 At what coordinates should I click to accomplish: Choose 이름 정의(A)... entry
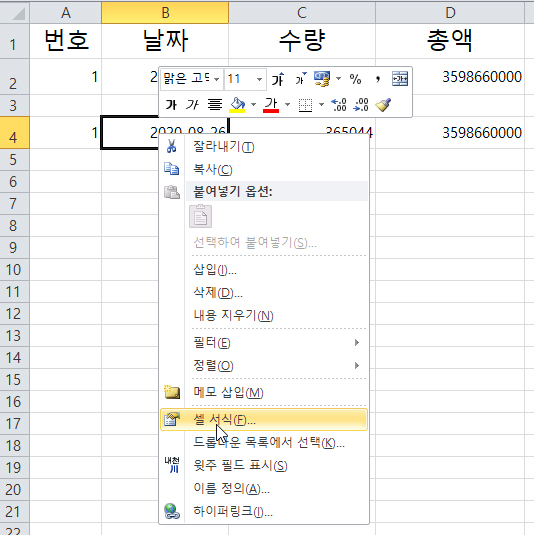(264, 489)
